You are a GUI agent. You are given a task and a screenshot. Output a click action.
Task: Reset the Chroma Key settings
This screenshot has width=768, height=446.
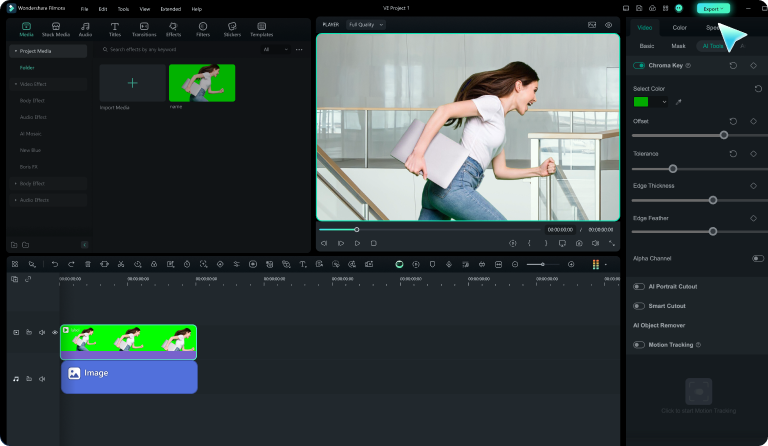[733, 65]
